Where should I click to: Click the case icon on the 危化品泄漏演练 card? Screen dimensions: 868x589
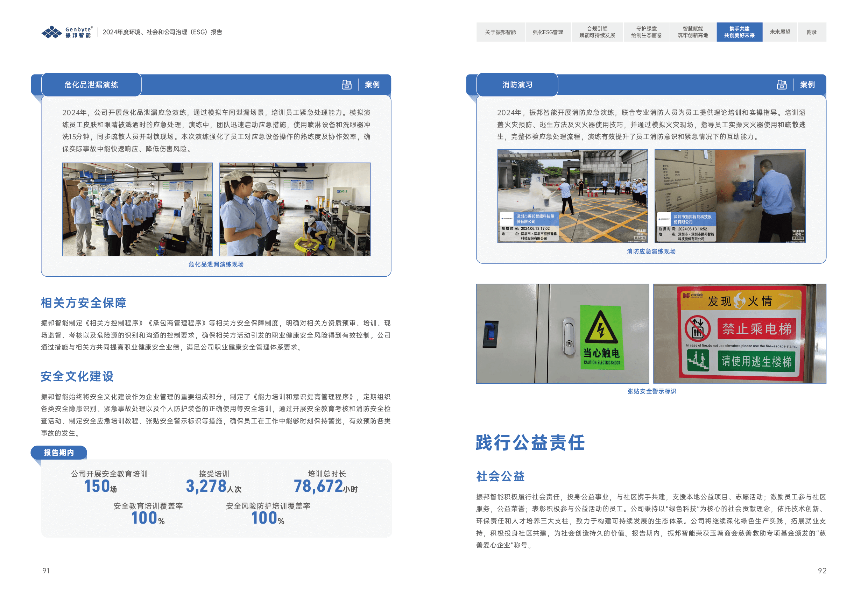347,85
